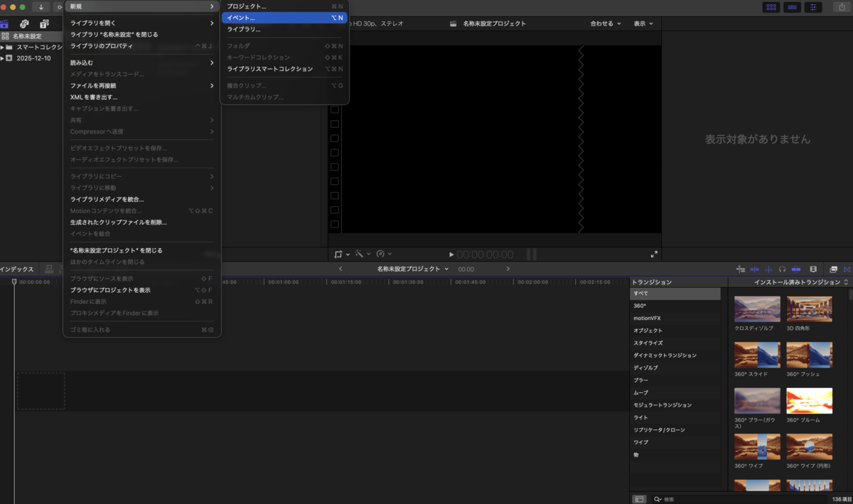Show the Effects browser icon
The height and width of the screenshot is (504, 853).
pyautogui.click(x=834, y=269)
